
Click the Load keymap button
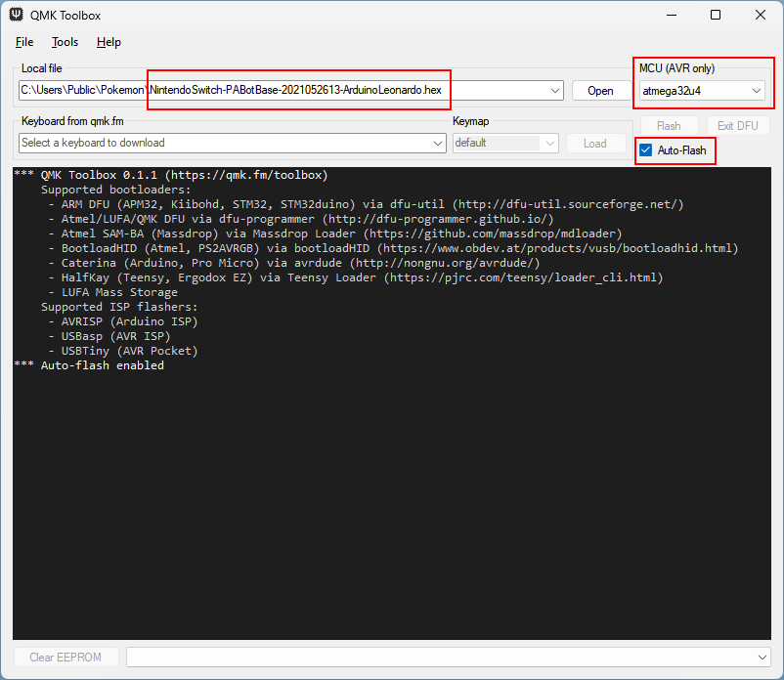click(x=595, y=143)
